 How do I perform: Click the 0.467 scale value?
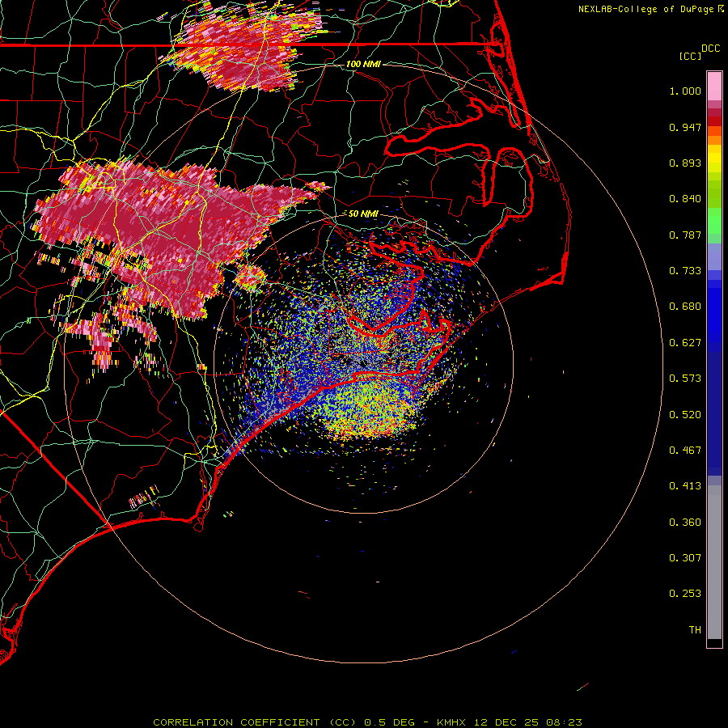coord(685,451)
